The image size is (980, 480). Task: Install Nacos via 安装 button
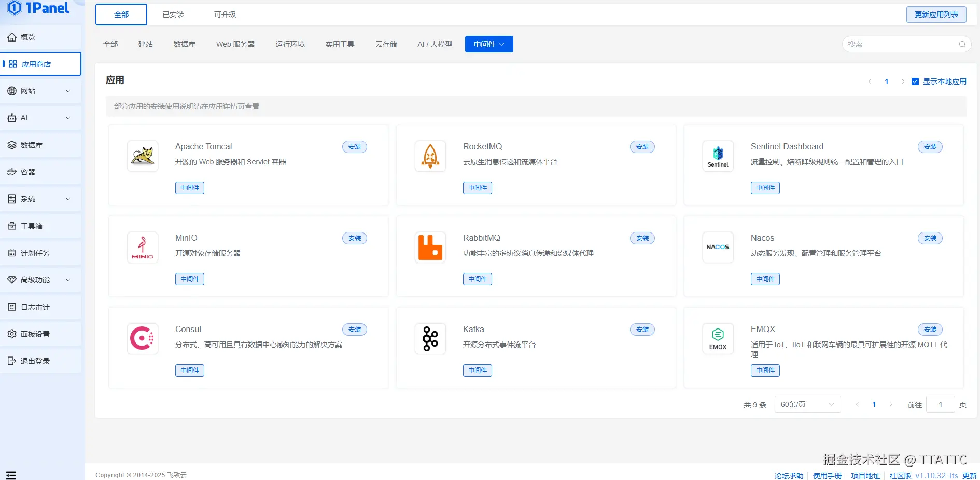coord(930,238)
